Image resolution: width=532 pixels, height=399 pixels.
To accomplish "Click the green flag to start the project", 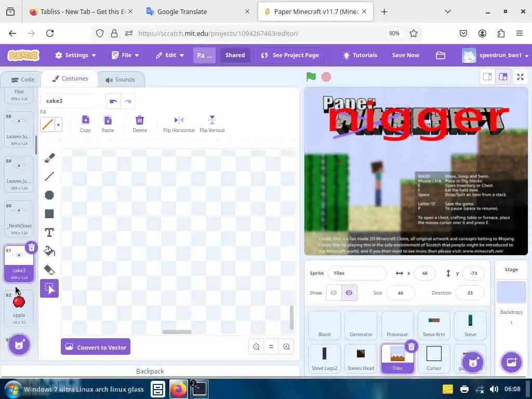I will click(311, 77).
